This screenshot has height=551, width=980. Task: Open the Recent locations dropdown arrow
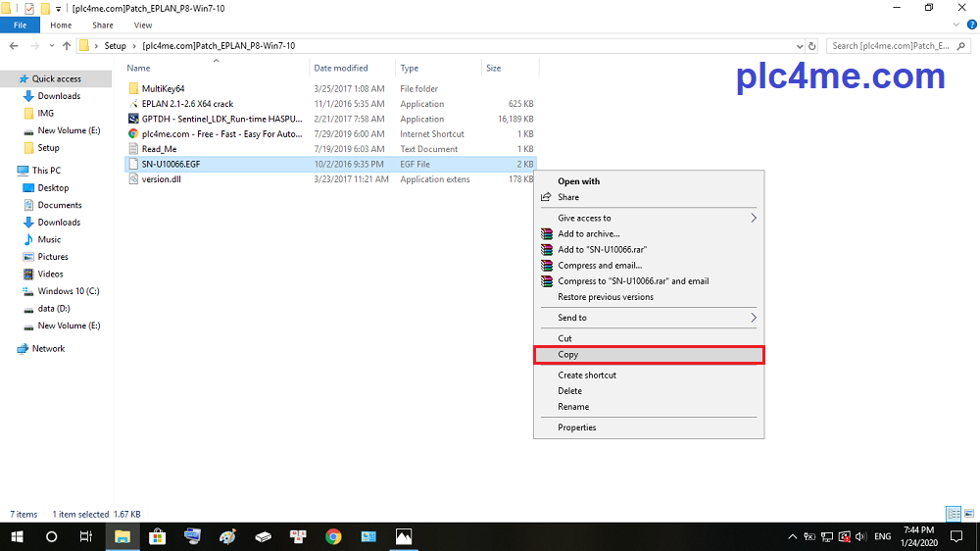(51, 45)
